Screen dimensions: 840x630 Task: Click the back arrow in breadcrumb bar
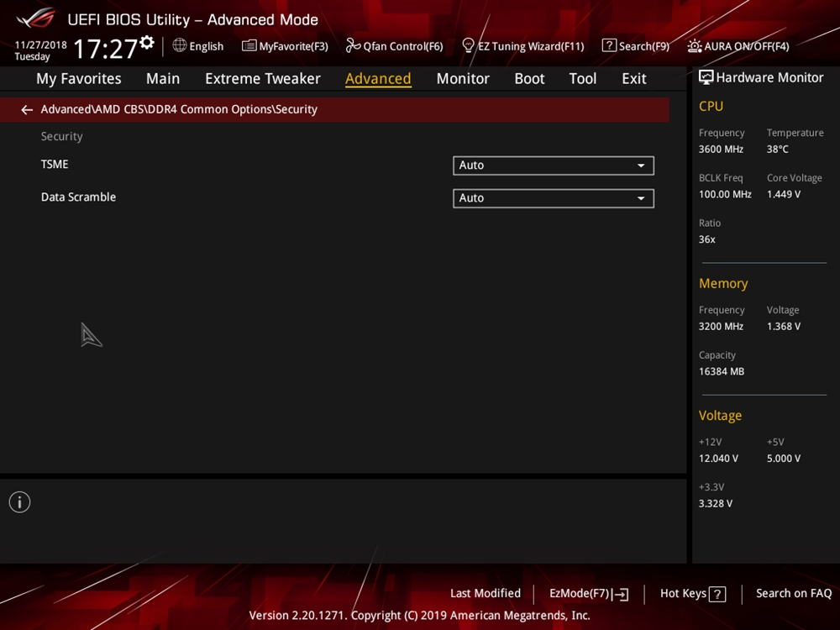point(27,110)
